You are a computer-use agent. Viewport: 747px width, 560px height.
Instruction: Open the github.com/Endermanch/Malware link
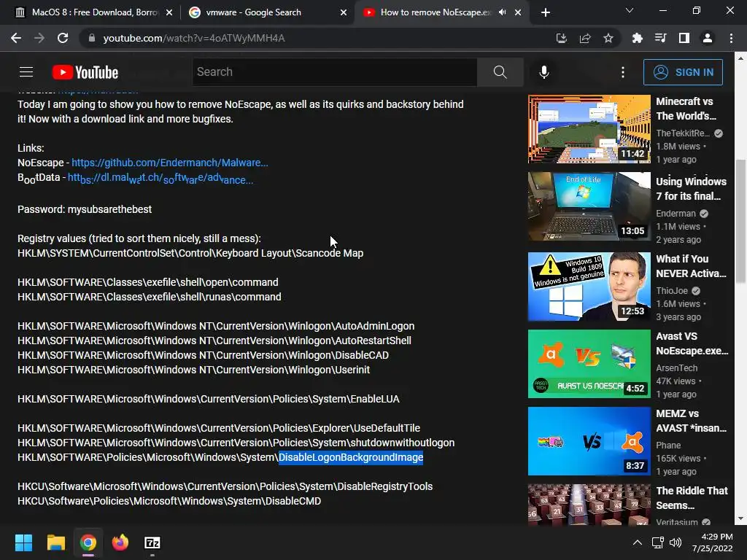click(169, 163)
